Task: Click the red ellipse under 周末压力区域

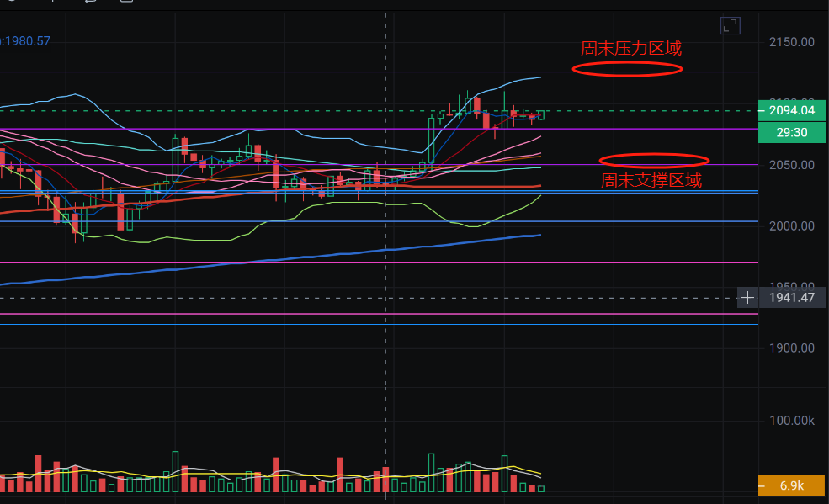Action: pos(627,69)
